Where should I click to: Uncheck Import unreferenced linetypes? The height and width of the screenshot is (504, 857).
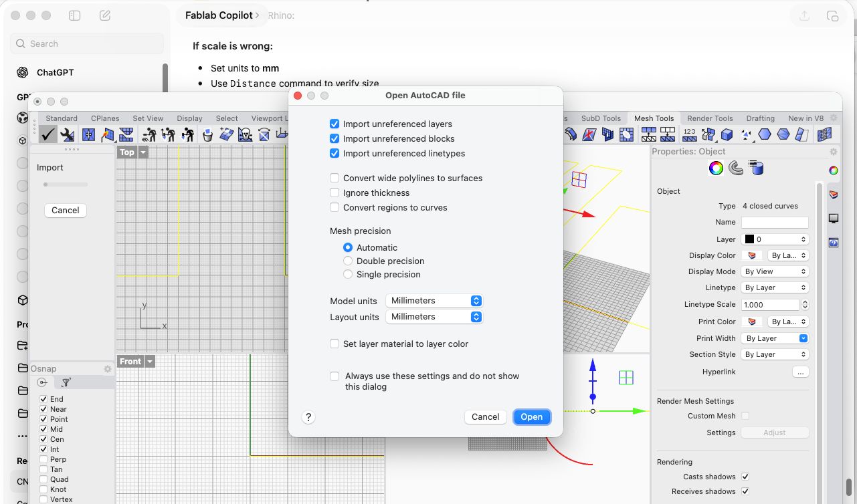[335, 153]
